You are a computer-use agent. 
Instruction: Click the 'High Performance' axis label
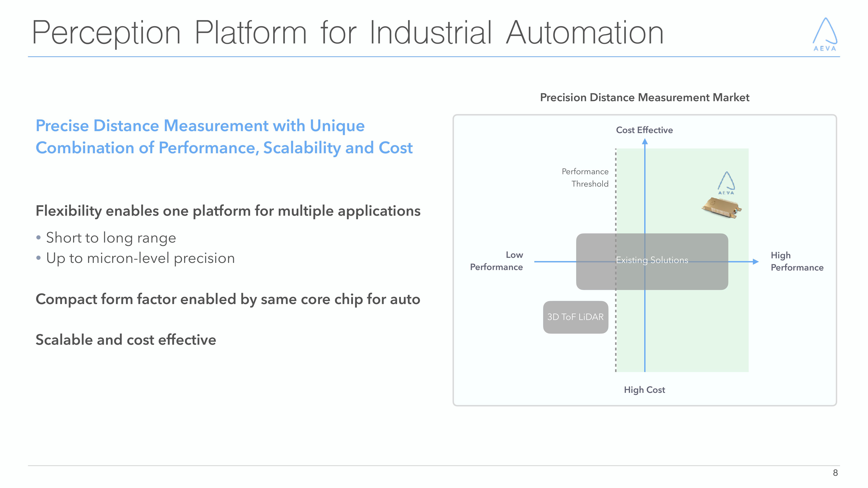(797, 261)
